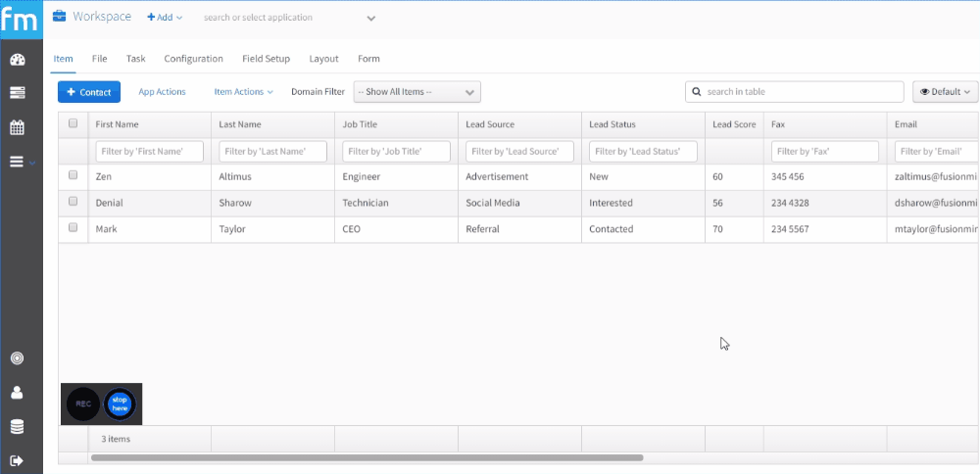Open the user profile icon in sidebar
The height and width of the screenshot is (474, 980).
(x=18, y=393)
